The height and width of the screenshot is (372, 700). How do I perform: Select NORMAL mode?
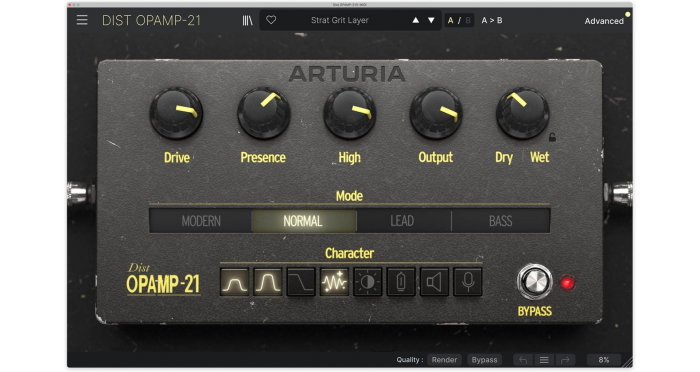303,221
